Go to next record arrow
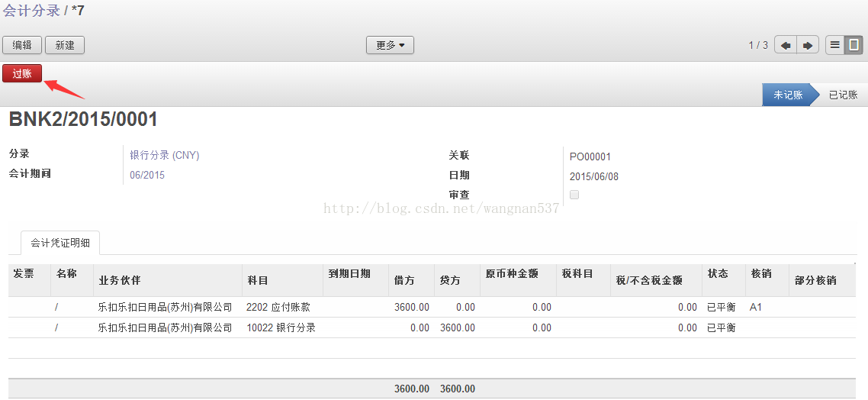 click(808, 46)
